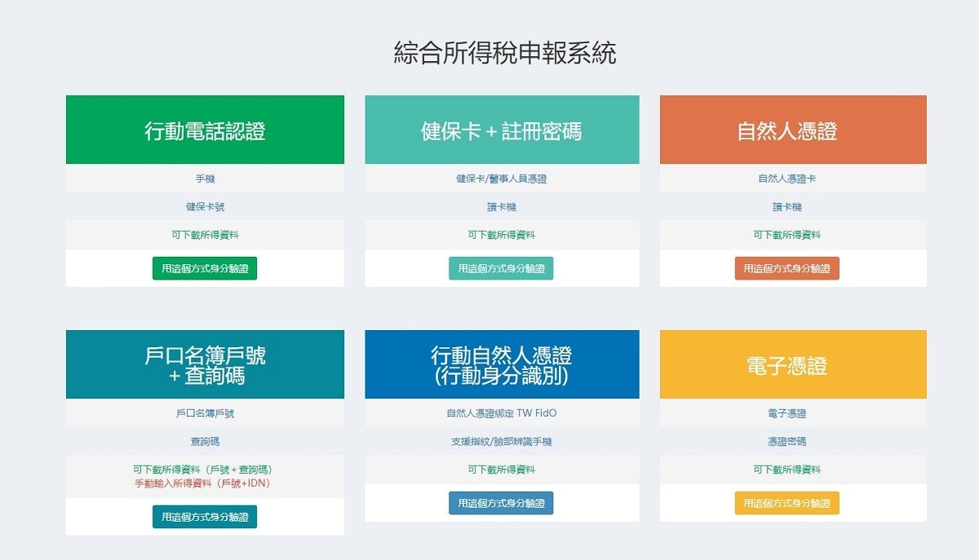979x560 pixels.
Task: Click verify button under 健保卡+註冊密碼 card
Action: pos(501,268)
